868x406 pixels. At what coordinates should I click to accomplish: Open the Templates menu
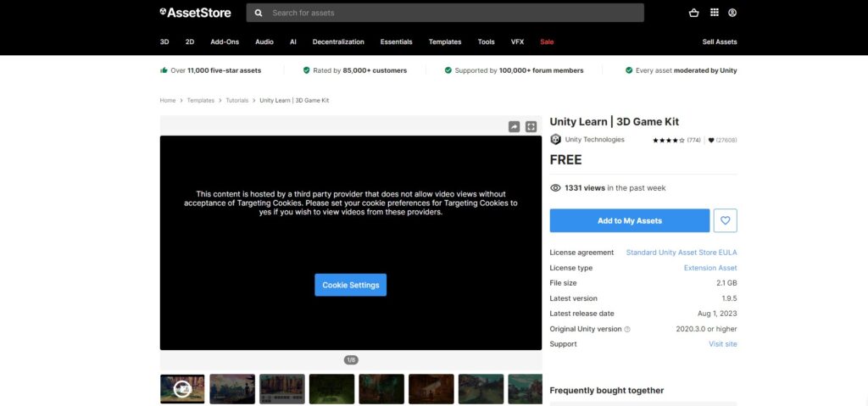tap(445, 42)
